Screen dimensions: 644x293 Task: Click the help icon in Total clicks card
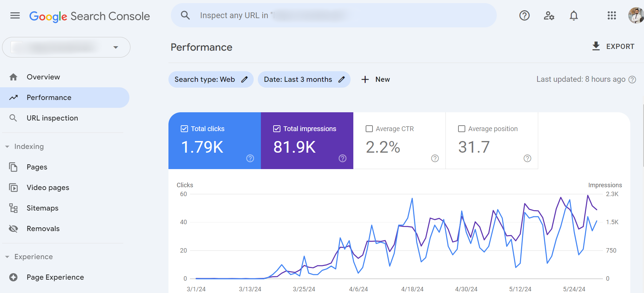click(x=250, y=158)
